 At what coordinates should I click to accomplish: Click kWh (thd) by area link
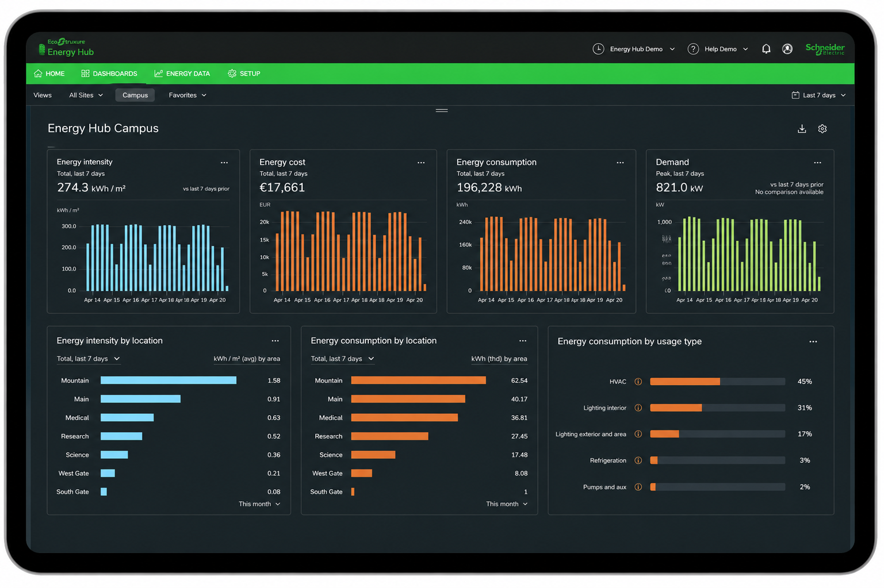click(x=499, y=359)
